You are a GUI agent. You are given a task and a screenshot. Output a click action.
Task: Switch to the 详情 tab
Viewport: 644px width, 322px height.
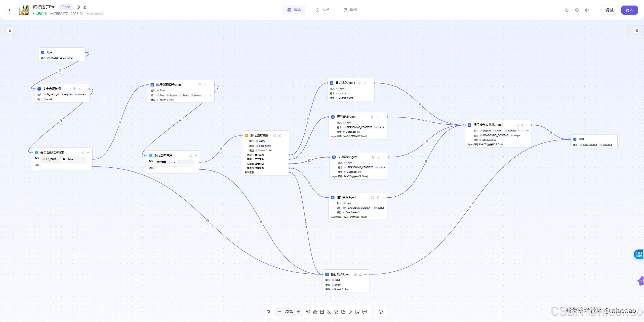(x=350, y=10)
